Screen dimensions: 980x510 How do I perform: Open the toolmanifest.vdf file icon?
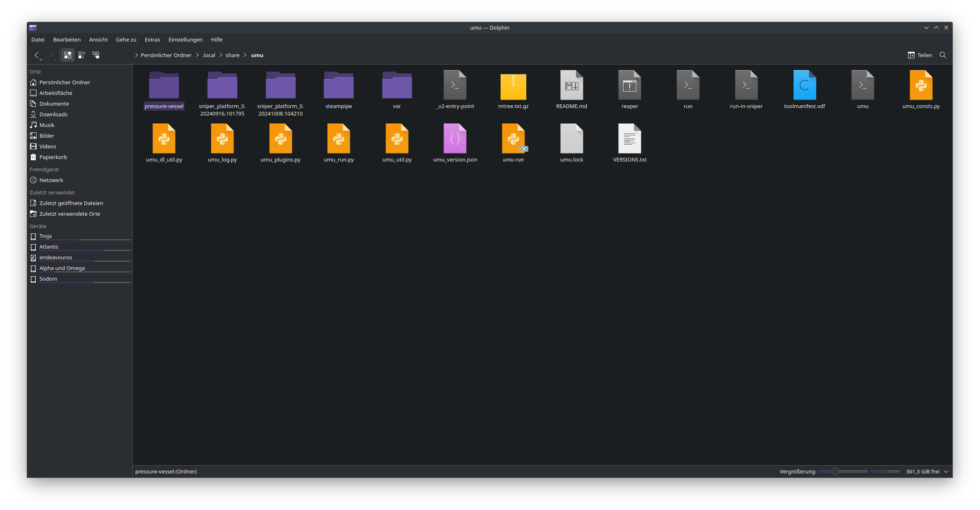(804, 85)
